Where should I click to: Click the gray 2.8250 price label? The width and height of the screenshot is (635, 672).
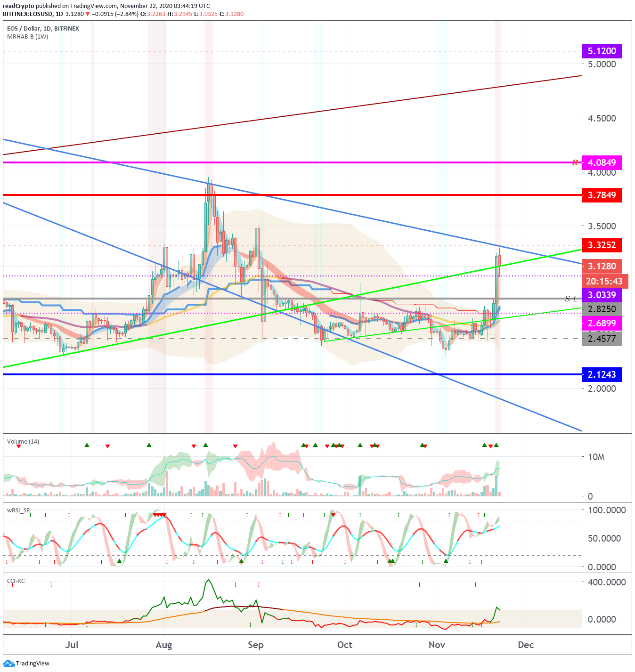(602, 309)
